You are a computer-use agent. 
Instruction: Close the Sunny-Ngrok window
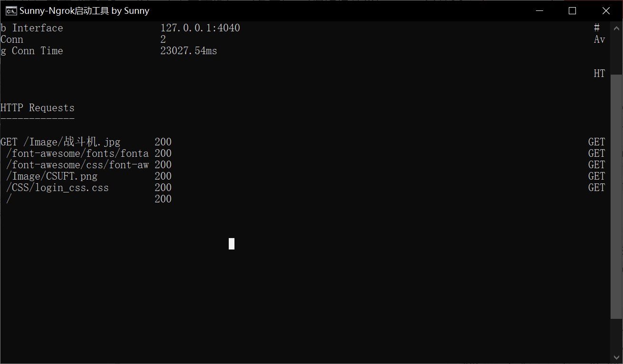(x=606, y=10)
